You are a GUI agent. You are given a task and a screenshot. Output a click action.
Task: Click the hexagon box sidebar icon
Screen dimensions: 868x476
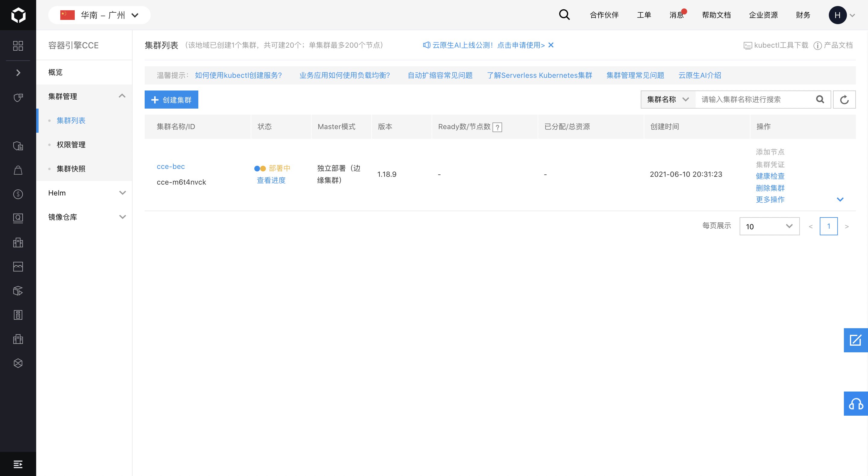18,363
